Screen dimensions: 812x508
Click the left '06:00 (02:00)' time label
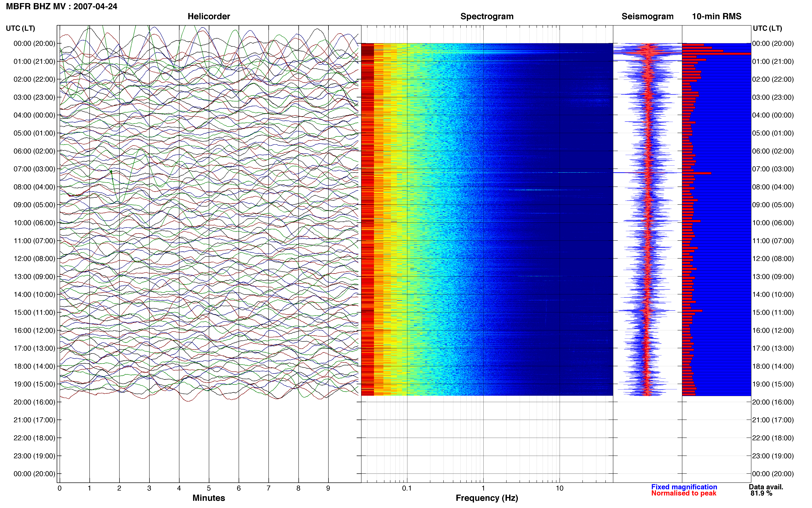(x=34, y=151)
